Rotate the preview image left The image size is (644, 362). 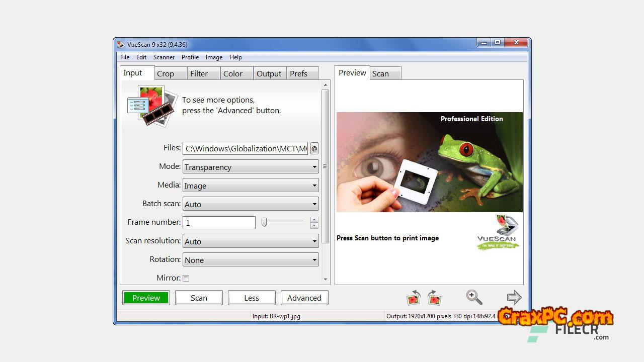[x=414, y=297]
